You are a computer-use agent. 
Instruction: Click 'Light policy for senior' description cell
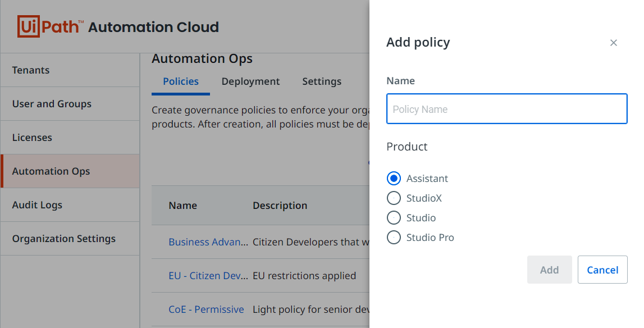pyautogui.click(x=311, y=309)
